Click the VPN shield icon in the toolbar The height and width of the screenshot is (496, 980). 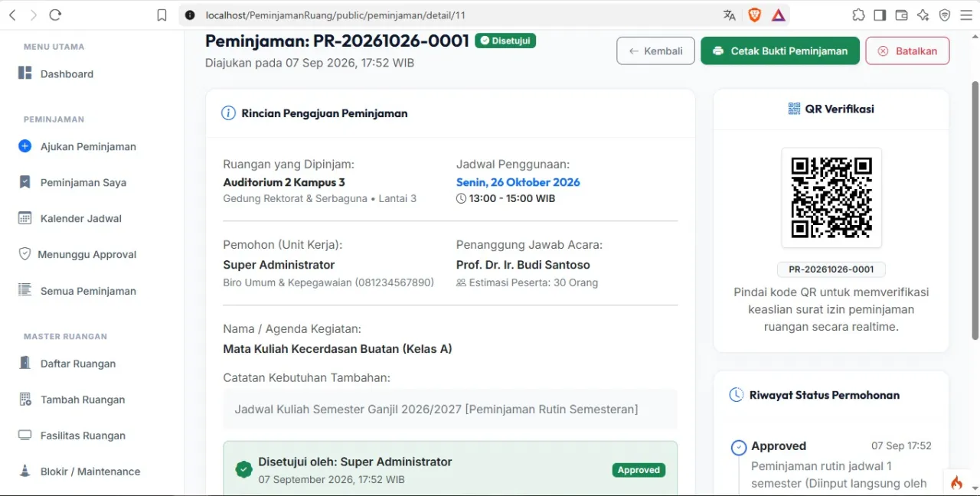click(x=945, y=15)
